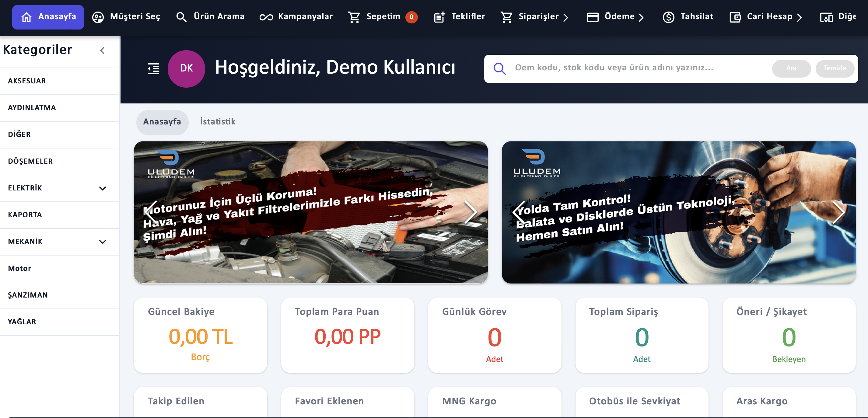Click the Kampanyalar infinity icon
Image resolution: width=868 pixels, height=418 pixels.
(x=266, y=17)
